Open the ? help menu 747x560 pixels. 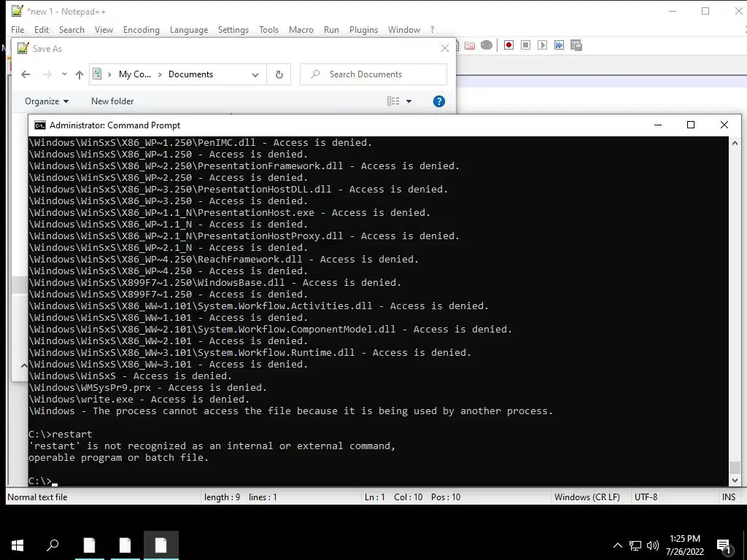[432, 29]
